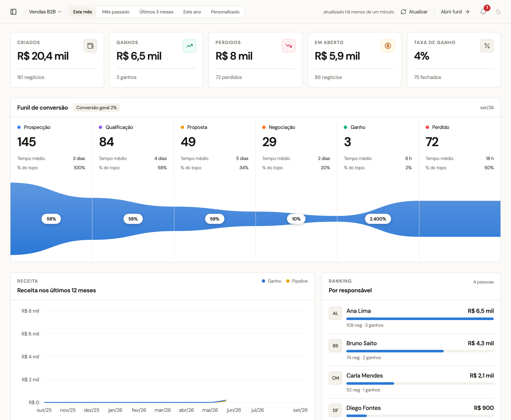Click the red dot beside Perdido
The width and height of the screenshot is (511, 420).
point(427,127)
